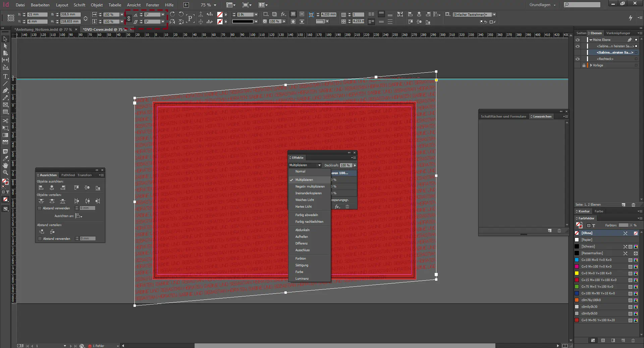
Task: Click the trash icon in Ebenen panel
Action: point(633,205)
